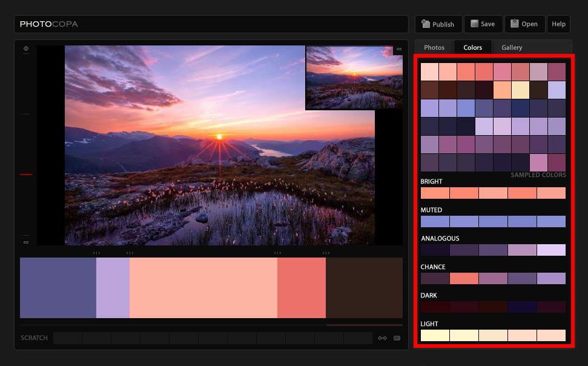588x366 pixels.
Task: Select the wide peach color in palette
Action: click(203, 288)
